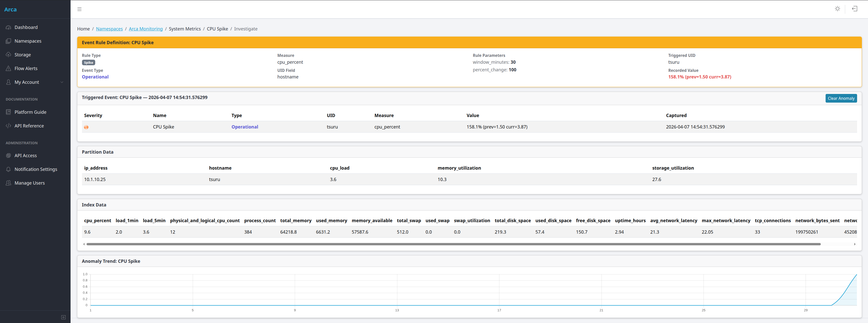Toggle the sidebar with the hamburger icon
This screenshot has height=323, width=868.
click(x=79, y=9)
